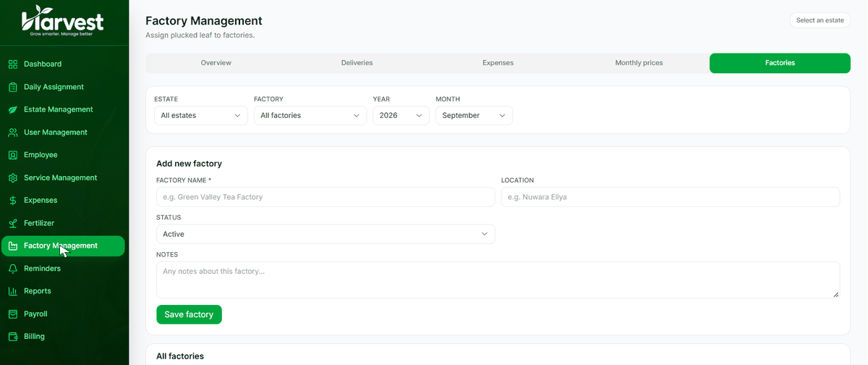The width and height of the screenshot is (868, 365).
Task: Click the 'All factories' section heading
Action: 180,356
